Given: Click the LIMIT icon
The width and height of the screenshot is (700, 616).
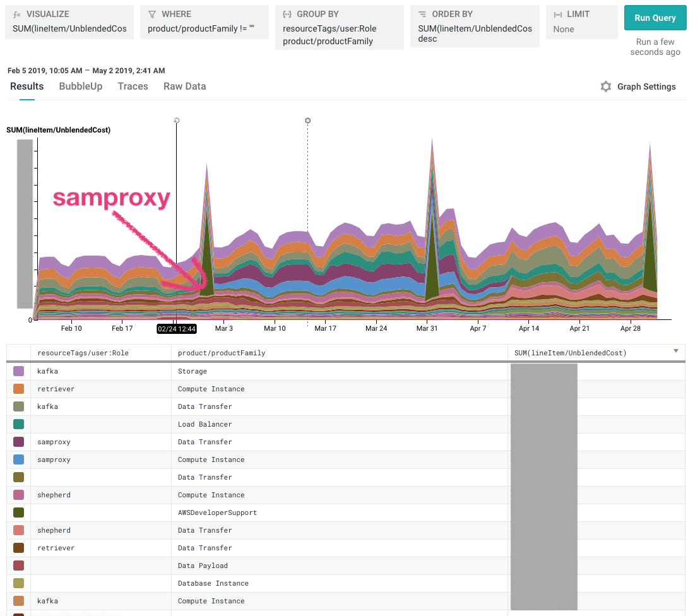Looking at the screenshot, I should point(557,14).
